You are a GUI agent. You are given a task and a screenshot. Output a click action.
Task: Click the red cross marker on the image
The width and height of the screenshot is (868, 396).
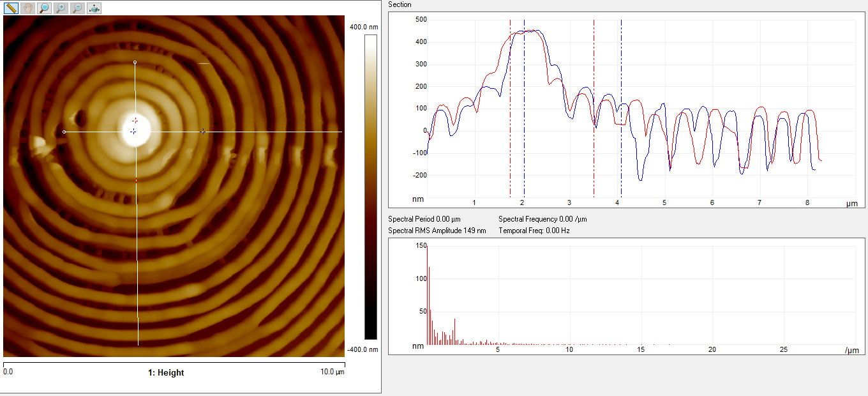click(x=135, y=120)
